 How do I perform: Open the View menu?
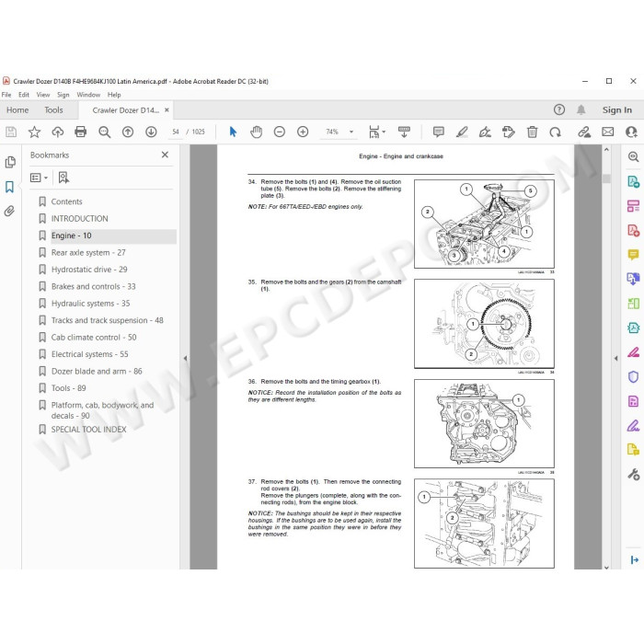tap(43, 95)
